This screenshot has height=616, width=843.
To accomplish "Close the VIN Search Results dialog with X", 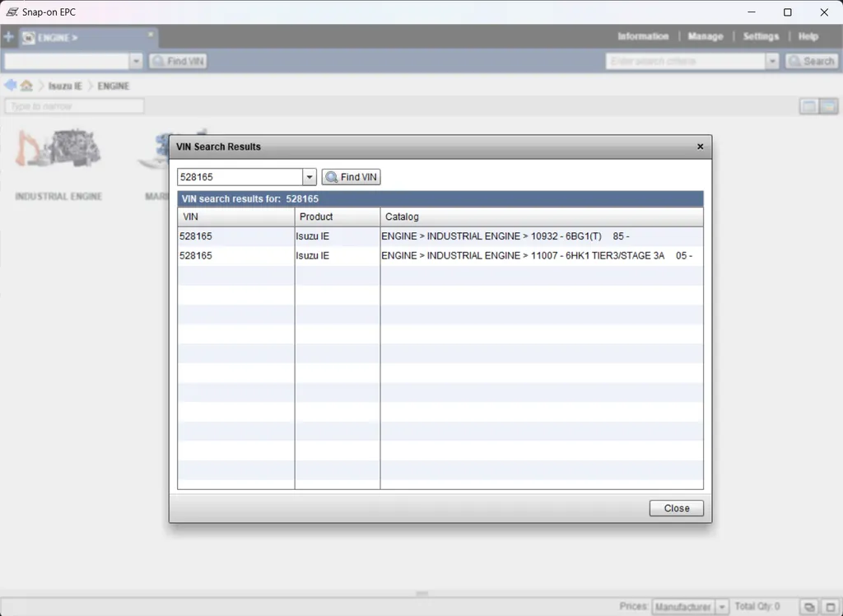I will (700, 147).
